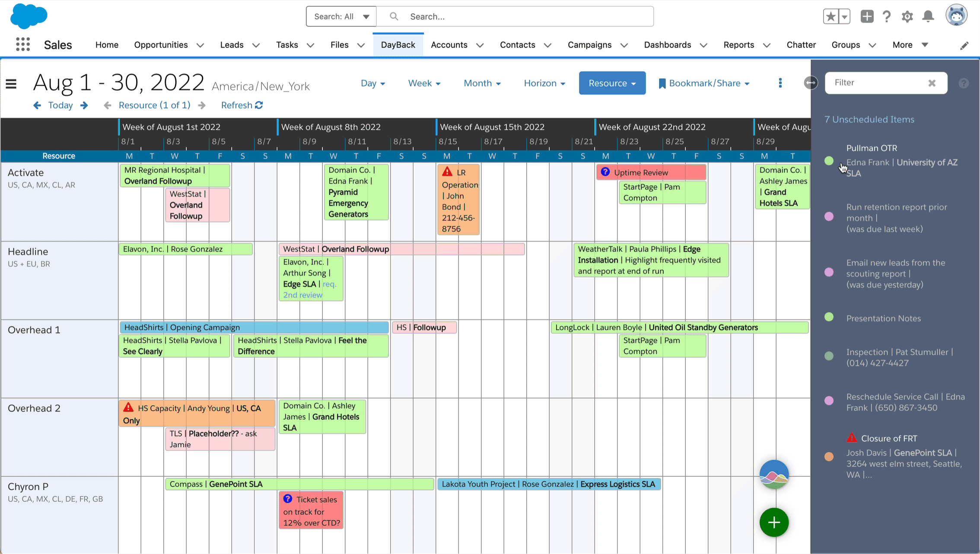This screenshot has height=554, width=980.
Task: View Notifications bell
Action: point(928,16)
